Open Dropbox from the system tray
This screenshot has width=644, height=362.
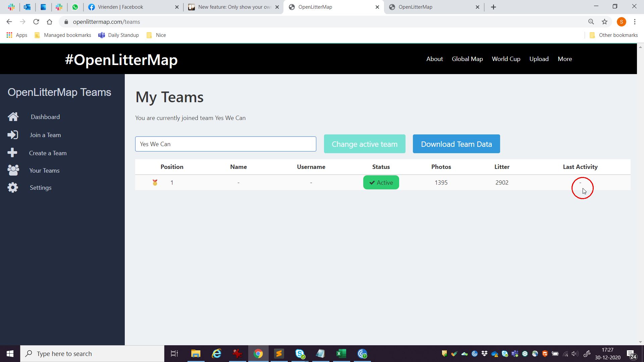point(484,354)
